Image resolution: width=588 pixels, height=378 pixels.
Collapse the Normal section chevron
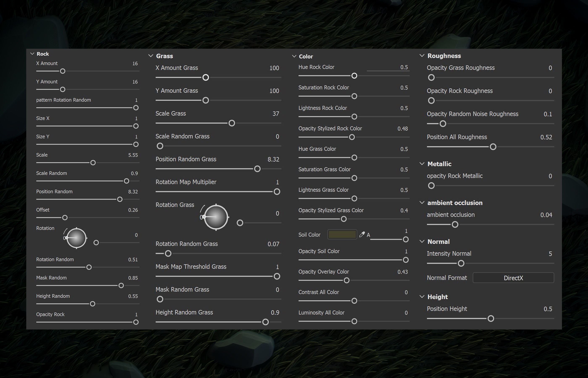[422, 241]
